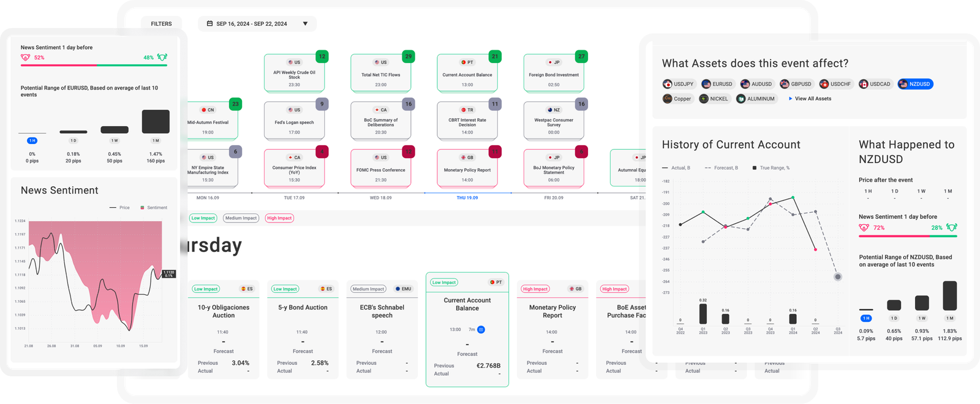Click the ALUMINUM asset icon
Viewport: 980px width, 404px height.
tap(741, 99)
